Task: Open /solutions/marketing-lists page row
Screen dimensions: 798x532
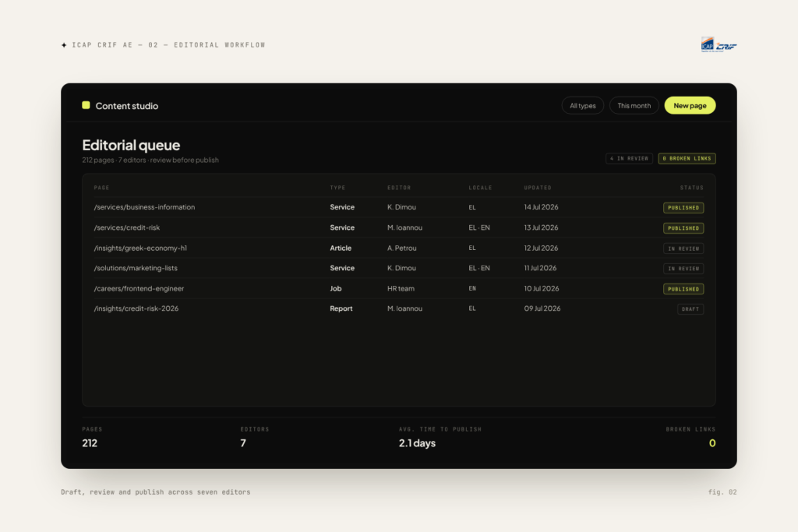Action: point(399,268)
